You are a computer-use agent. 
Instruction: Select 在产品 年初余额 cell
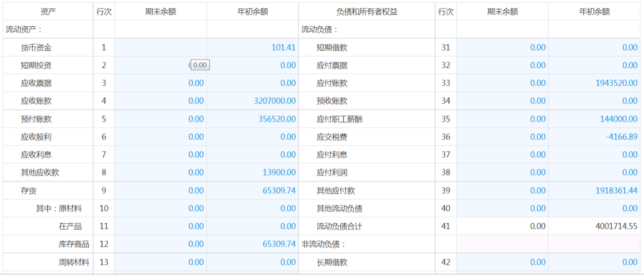(252, 226)
